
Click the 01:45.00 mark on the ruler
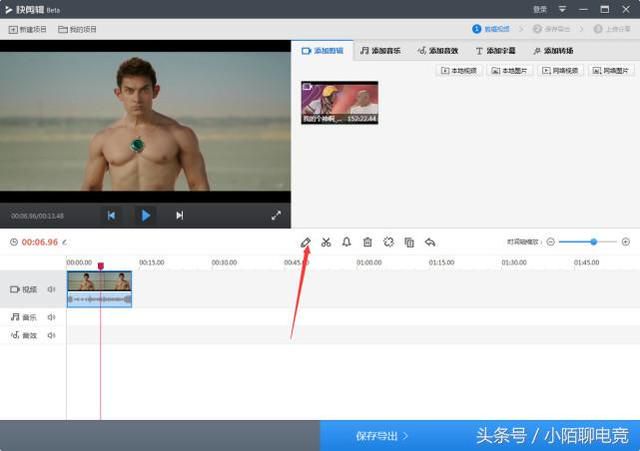tap(586, 262)
